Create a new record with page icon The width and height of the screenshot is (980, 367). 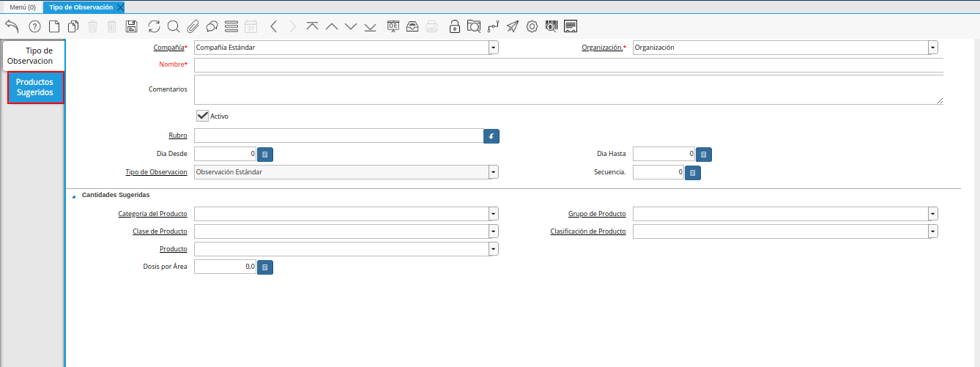click(54, 26)
